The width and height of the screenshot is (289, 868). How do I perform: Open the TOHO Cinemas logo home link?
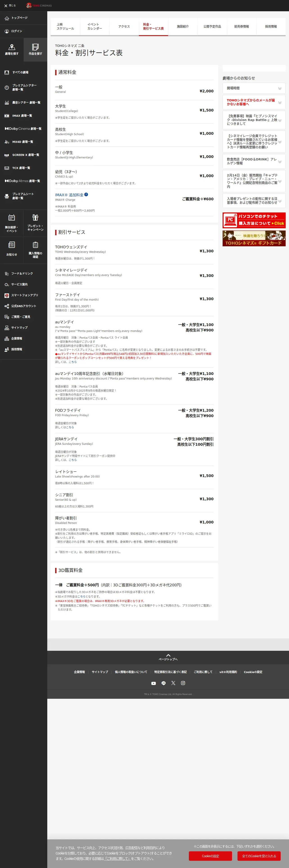(x=39, y=5)
